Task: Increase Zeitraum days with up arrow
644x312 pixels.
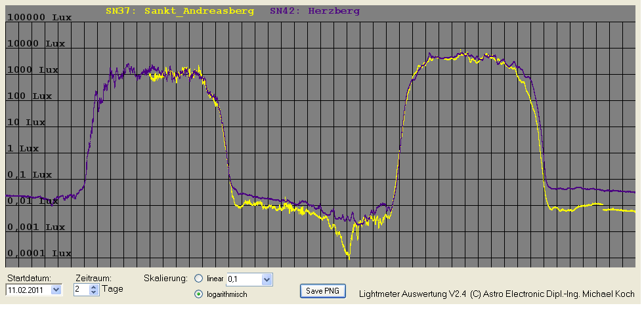Action: pos(94,287)
